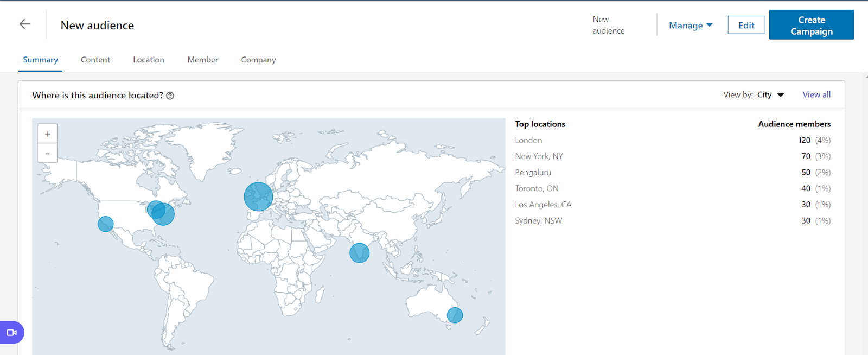Click the View all link

tap(816, 94)
